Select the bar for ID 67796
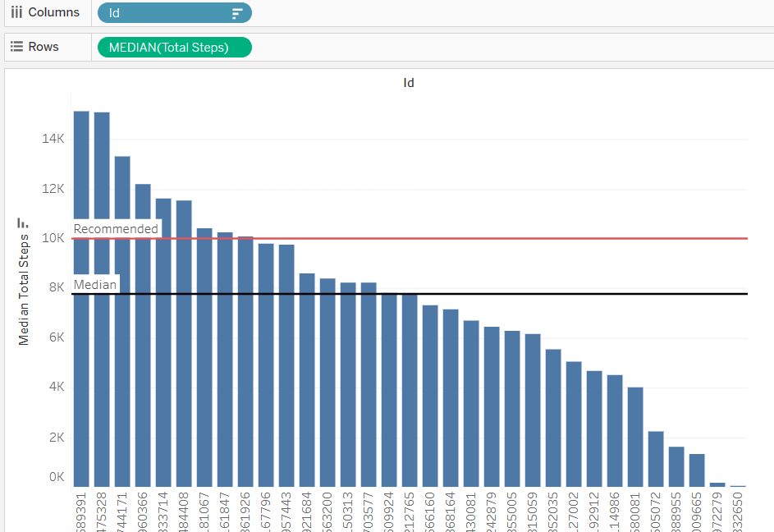Screen dimensions: 774x532 coord(264,361)
